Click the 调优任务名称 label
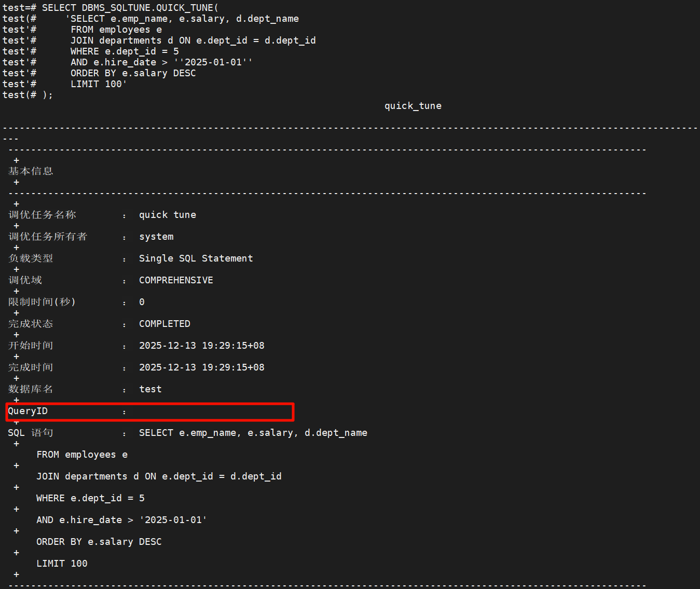This screenshot has width=700, height=589. coord(42,215)
